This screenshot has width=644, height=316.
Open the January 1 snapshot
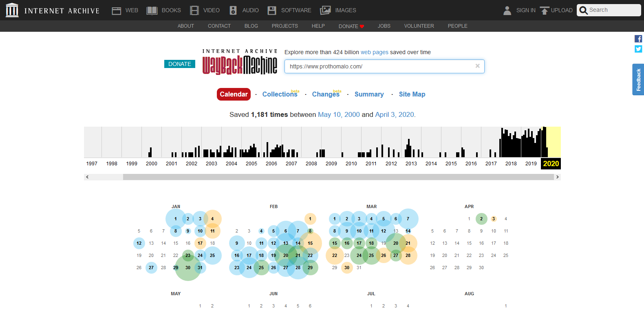coord(176,219)
